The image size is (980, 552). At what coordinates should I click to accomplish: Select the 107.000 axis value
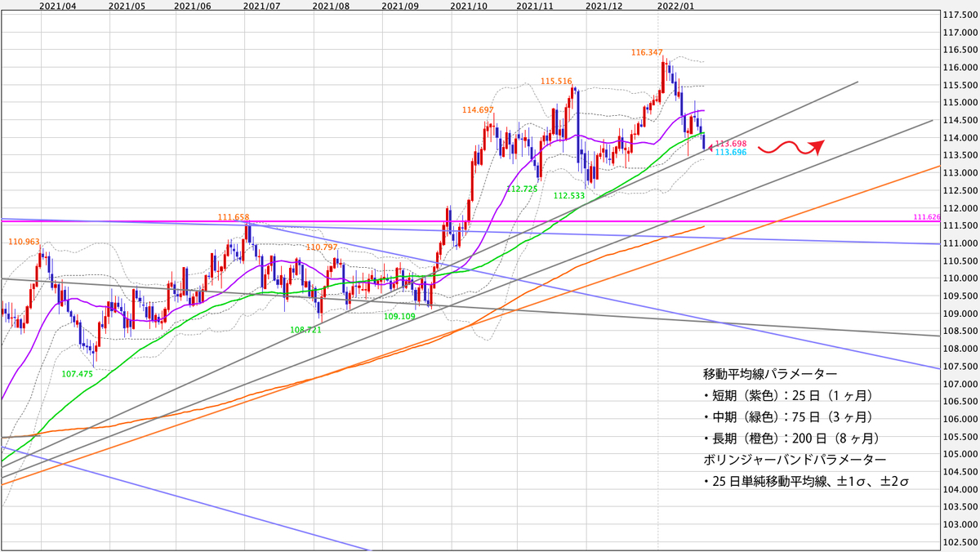(959, 384)
